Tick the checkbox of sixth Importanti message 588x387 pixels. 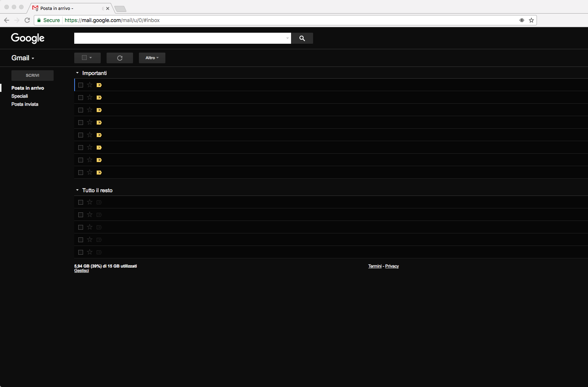(x=81, y=148)
